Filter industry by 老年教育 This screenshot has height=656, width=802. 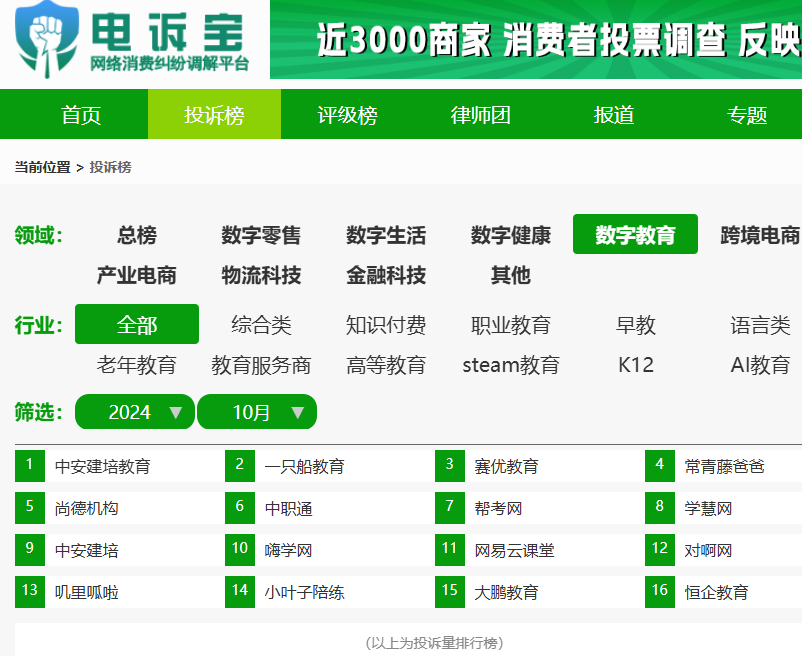[x=137, y=365]
